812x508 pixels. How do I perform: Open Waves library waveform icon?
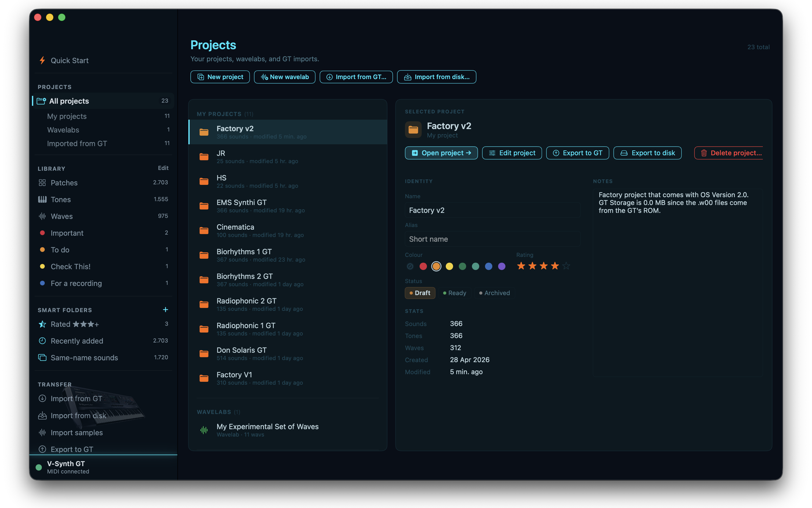(42, 216)
